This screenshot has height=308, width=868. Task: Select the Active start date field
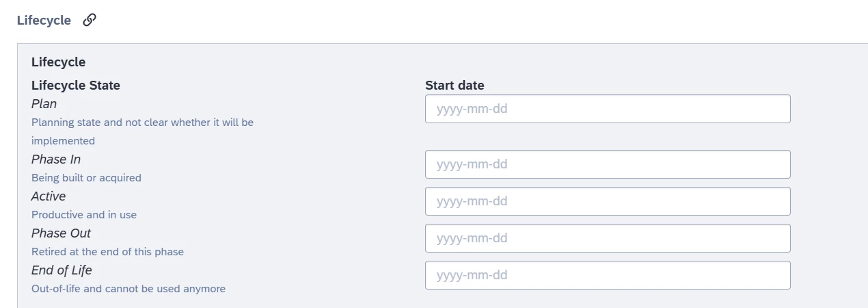pyautogui.click(x=607, y=201)
